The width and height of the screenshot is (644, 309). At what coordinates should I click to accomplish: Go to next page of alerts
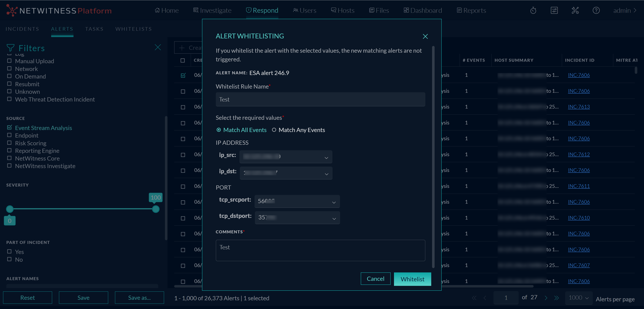tap(546, 298)
